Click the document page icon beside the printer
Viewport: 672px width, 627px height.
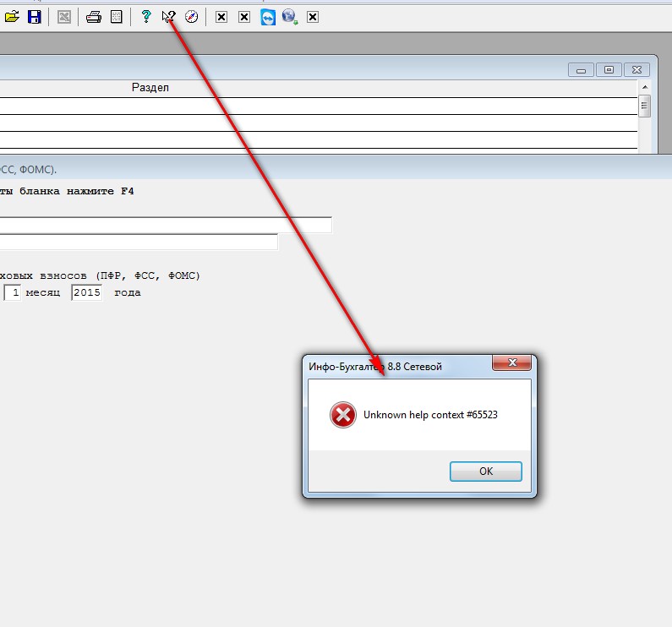pyautogui.click(x=117, y=17)
